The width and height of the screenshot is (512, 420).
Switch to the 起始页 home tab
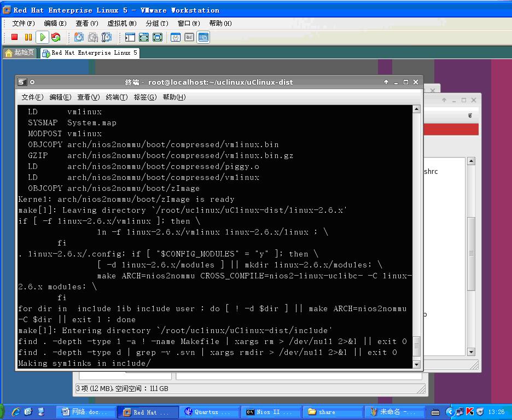[x=20, y=52]
